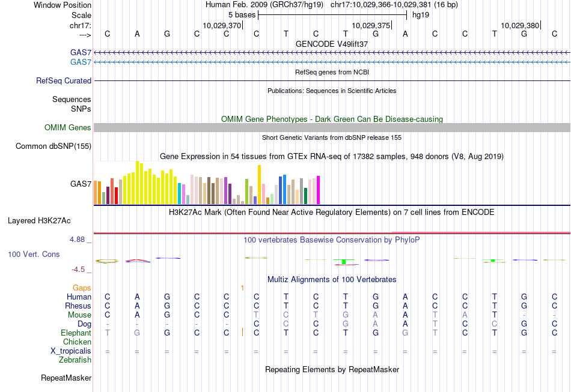Click the RepeatMasker track label
571x392 pixels.
(x=66, y=378)
